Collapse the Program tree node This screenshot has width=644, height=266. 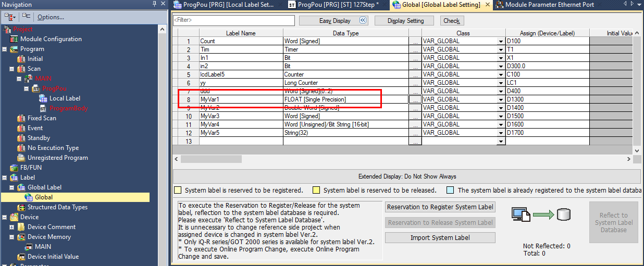4,49
